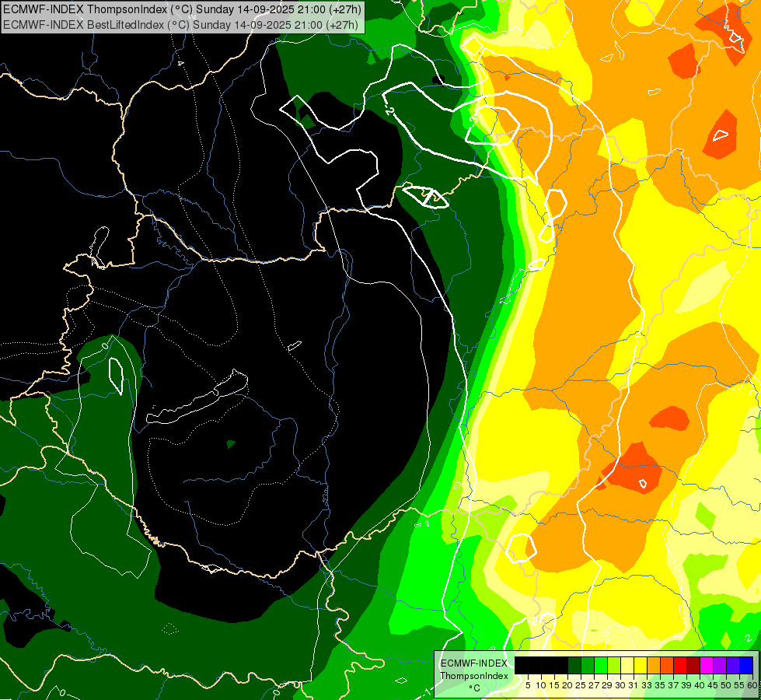Click legend tick value 60

tap(752, 685)
